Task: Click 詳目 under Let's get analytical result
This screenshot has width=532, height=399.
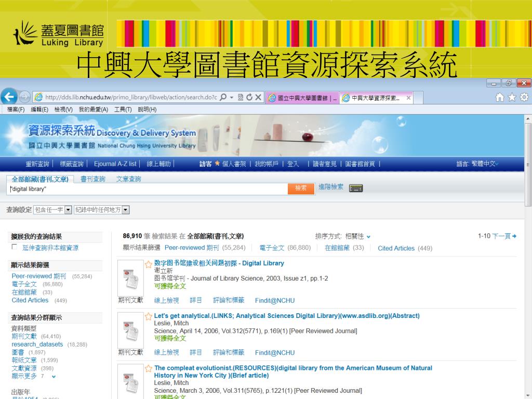Action: (195, 353)
